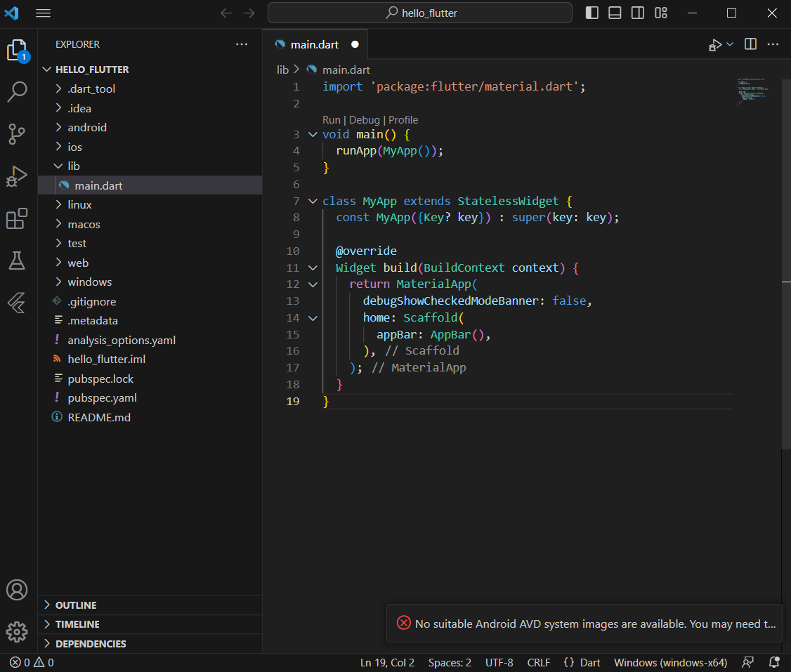Screen dimensions: 791x672
Task: Open editor More Actions menu
Action: [x=773, y=44]
